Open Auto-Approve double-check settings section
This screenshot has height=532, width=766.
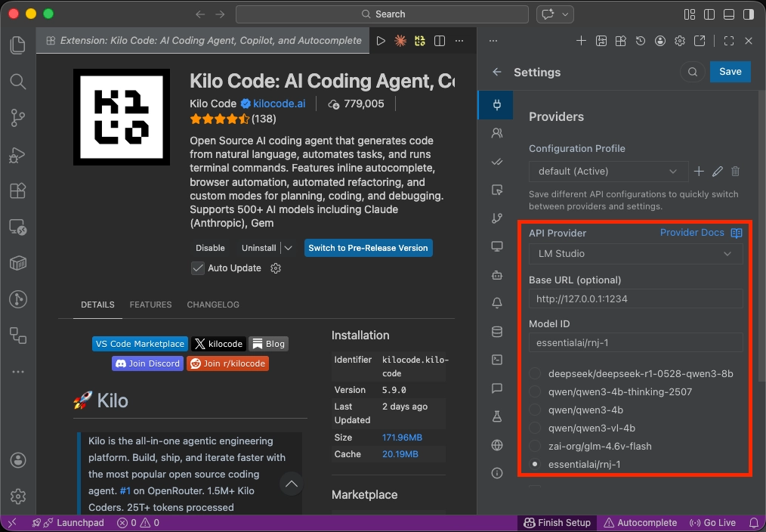click(497, 162)
